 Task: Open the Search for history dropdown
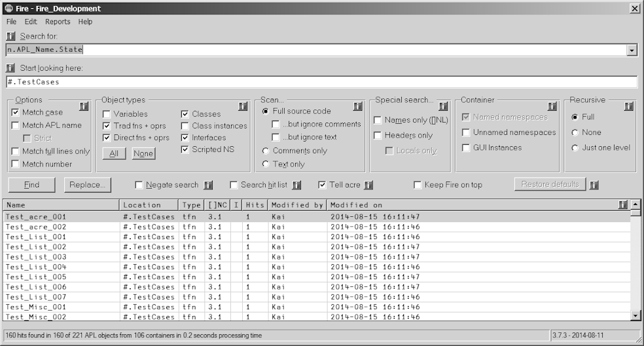[632, 50]
